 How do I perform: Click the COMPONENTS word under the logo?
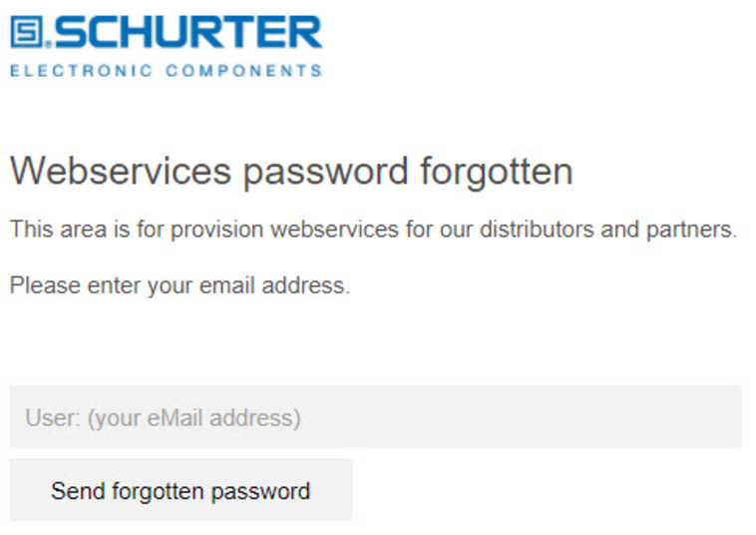244,71
